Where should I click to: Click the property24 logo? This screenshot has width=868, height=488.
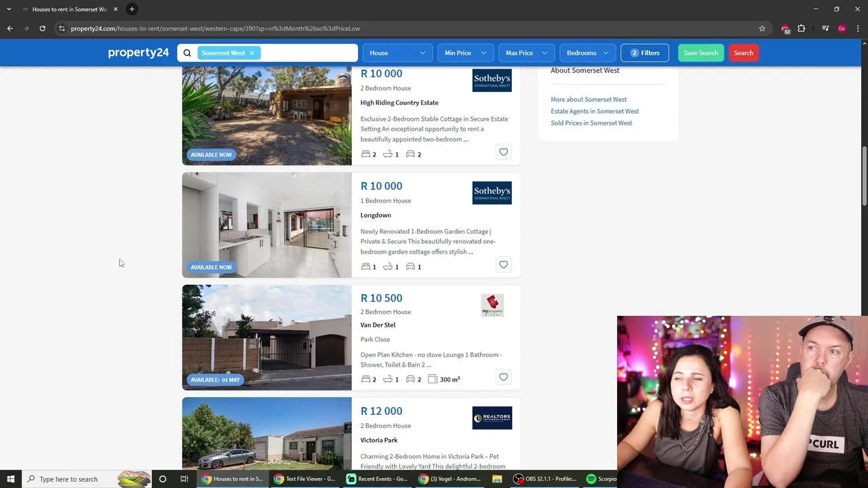138,53
